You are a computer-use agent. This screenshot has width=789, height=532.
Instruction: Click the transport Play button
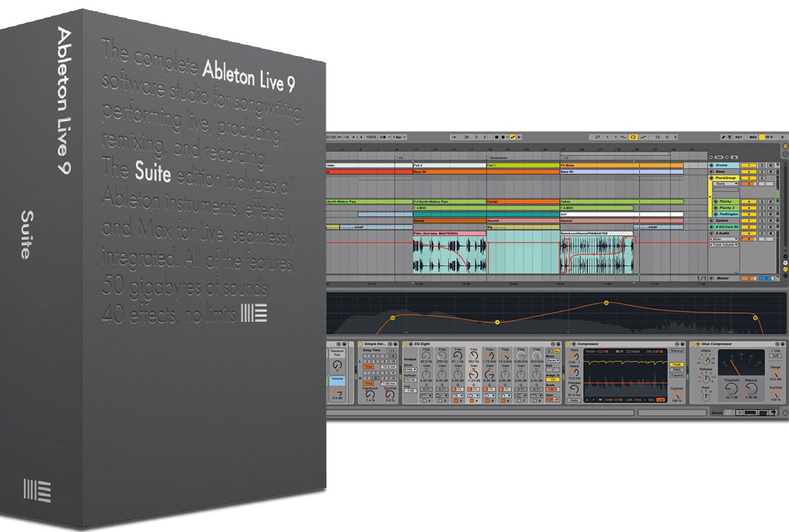490,137
